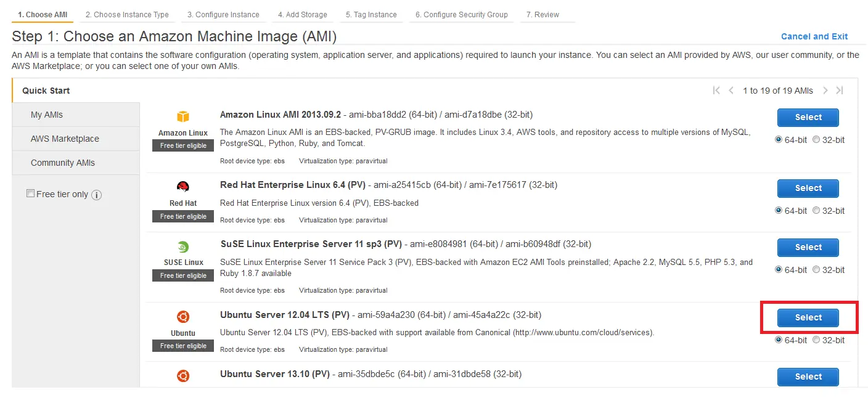868x411 pixels.
Task: Choose 32-bit for Red Hat Enterprise Linux
Action: point(816,211)
